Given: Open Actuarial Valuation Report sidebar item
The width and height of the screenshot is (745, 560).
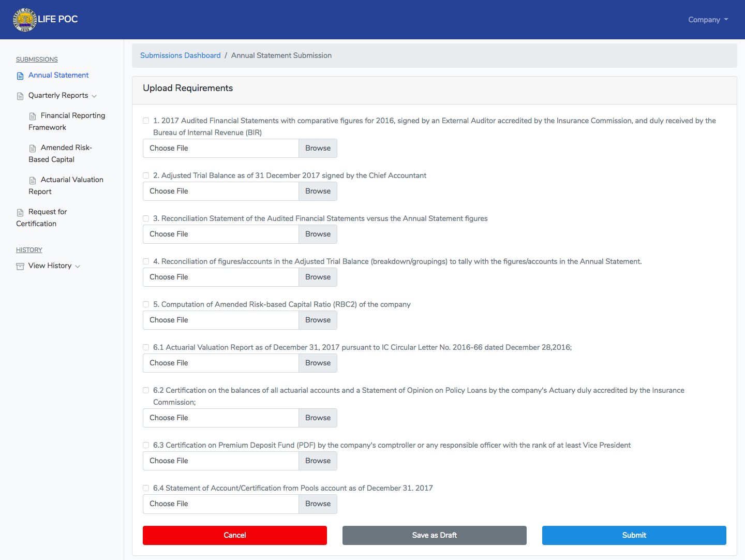Looking at the screenshot, I should (x=66, y=186).
